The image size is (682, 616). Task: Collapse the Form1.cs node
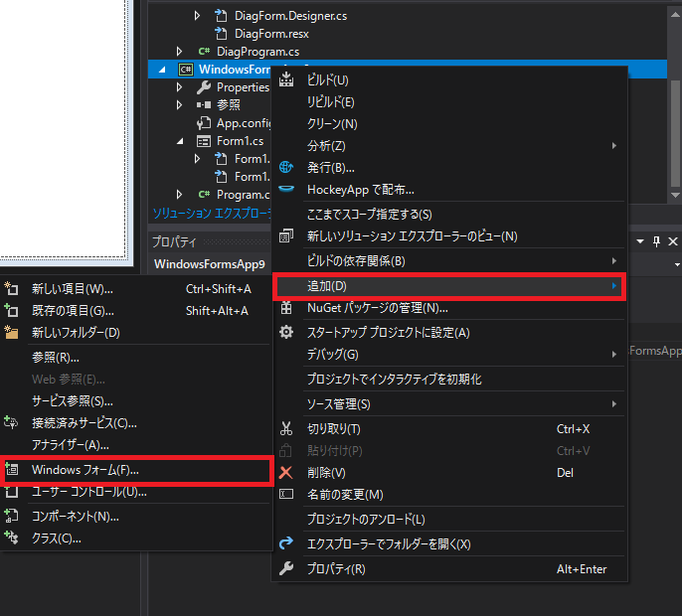pos(180,141)
